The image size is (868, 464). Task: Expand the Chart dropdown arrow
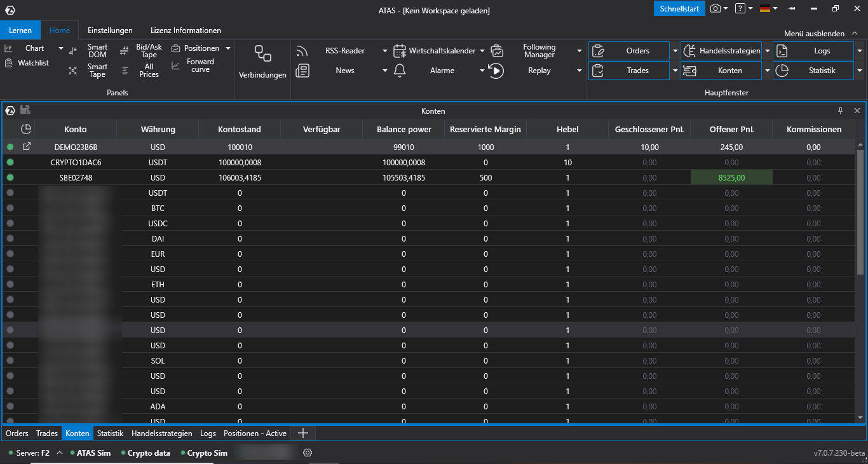pos(61,48)
